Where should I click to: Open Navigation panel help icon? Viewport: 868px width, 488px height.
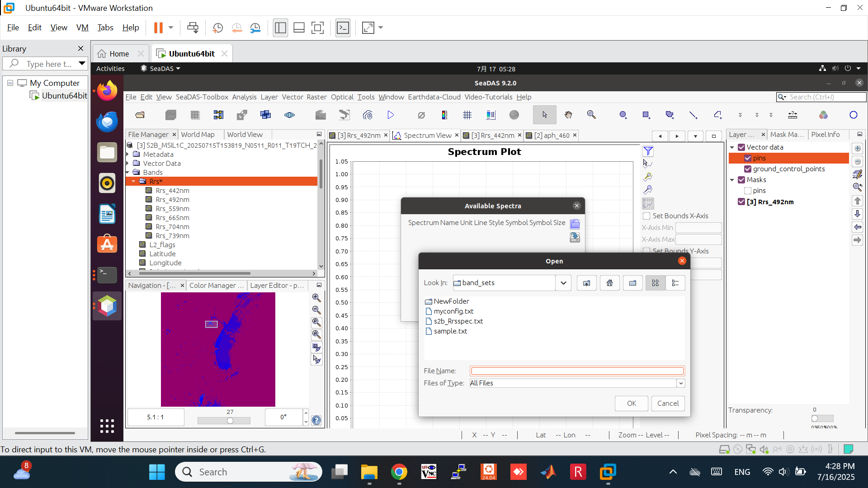(316, 420)
